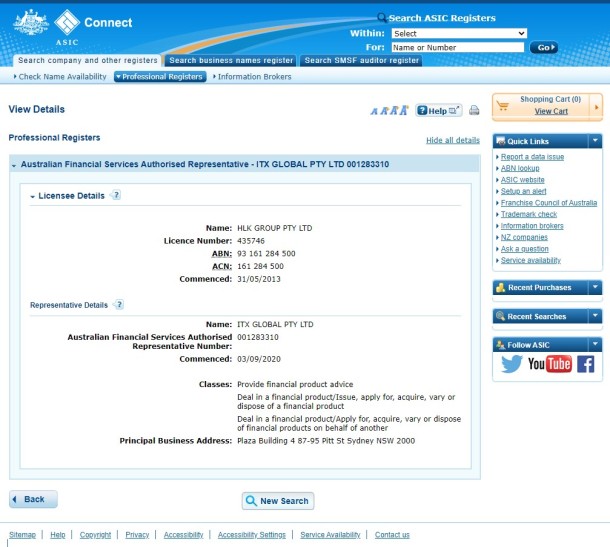Collapse the Authorised Representative ITX GLOBAL panel
The width and height of the screenshot is (610, 547).
coord(14,164)
